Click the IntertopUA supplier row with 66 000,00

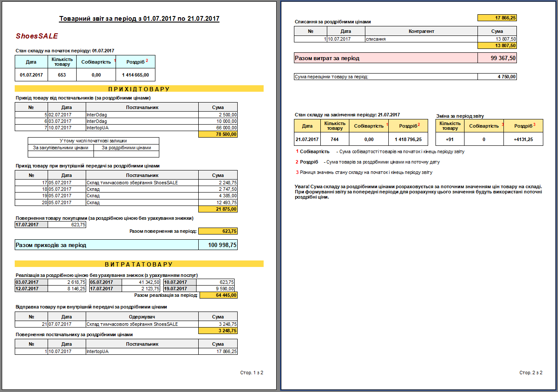tap(126, 128)
